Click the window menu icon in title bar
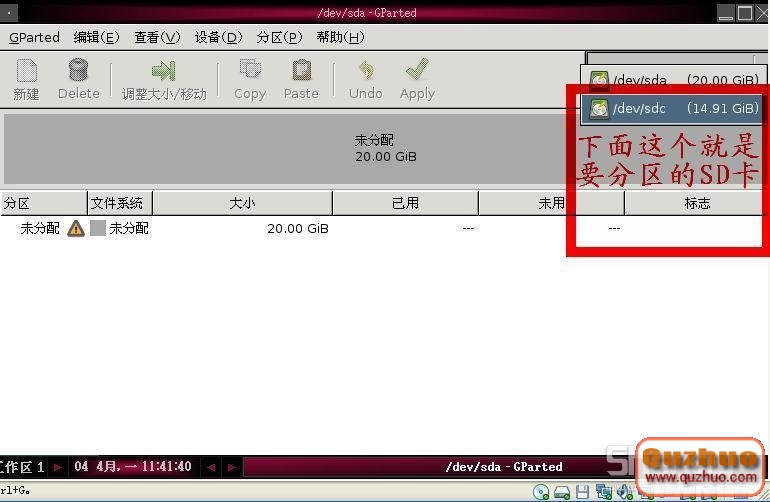The height and width of the screenshot is (502, 770). 9,12
